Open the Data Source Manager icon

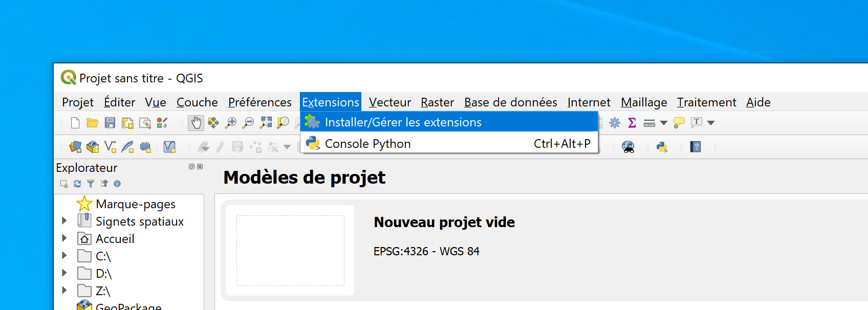(x=76, y=147)
